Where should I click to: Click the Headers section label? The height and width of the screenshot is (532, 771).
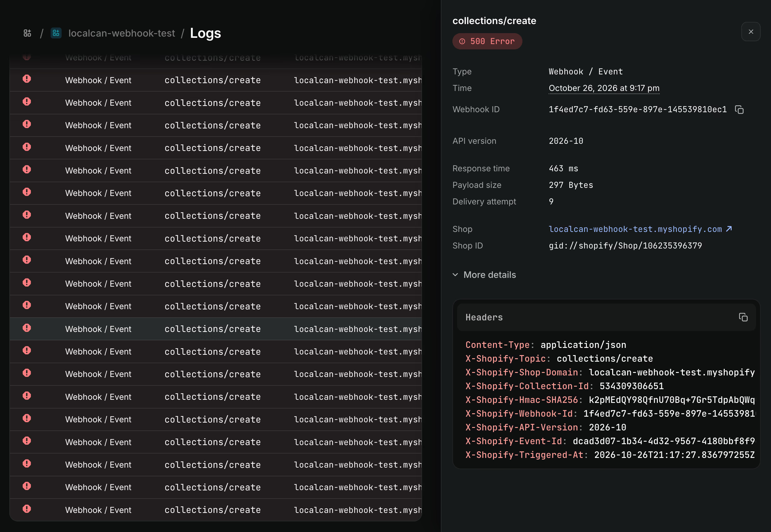click(x=484, y=317)
